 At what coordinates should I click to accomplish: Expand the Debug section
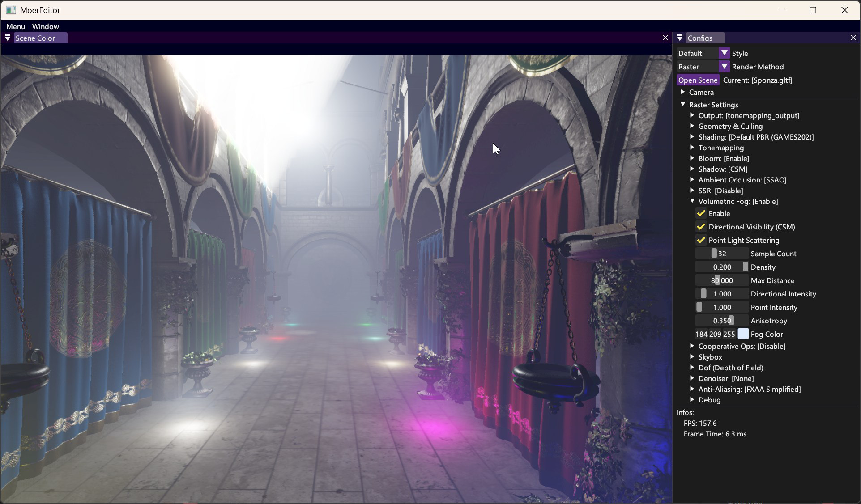(692, 400)
